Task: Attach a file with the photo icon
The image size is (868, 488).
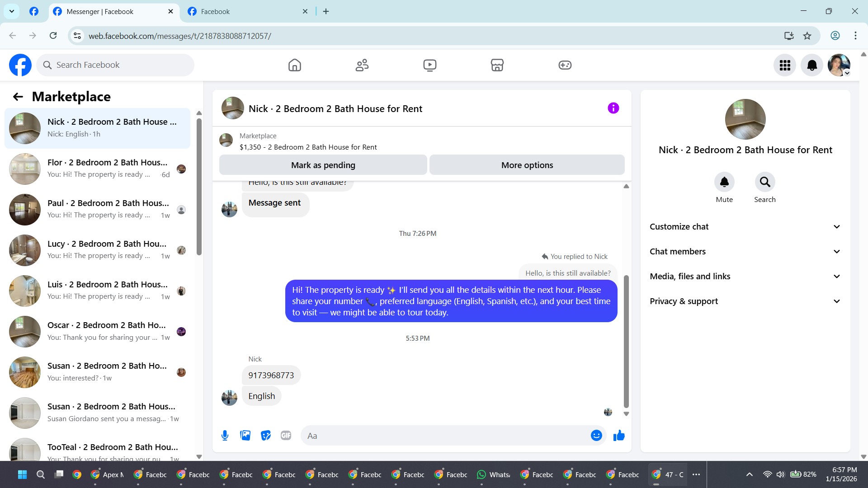Action: coord(245,436)
